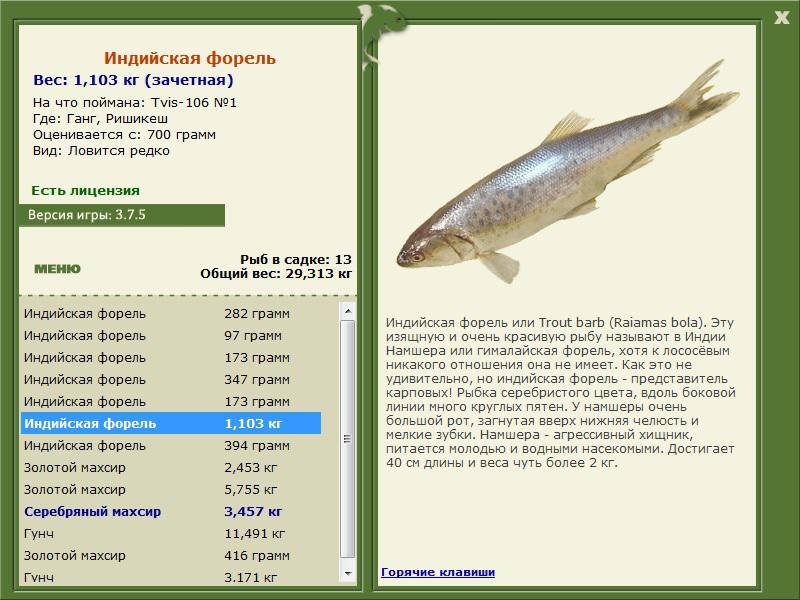Select Индийская форель 394 грамм row

pos(171,445)
